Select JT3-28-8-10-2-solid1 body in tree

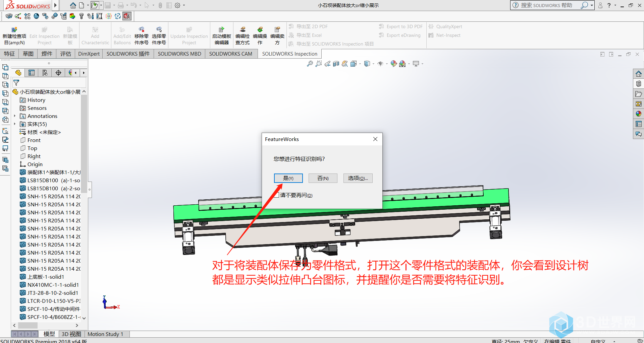tap(53, 293)
